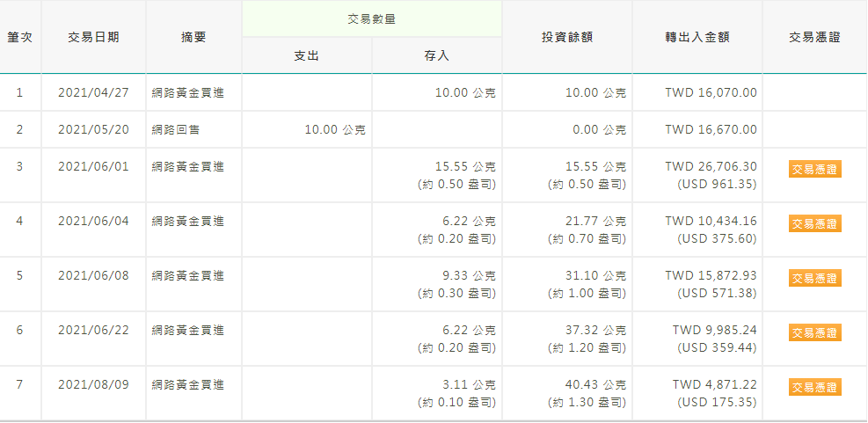
Task: Select the 交易日期 column header
Action: (x=93, y=37)
